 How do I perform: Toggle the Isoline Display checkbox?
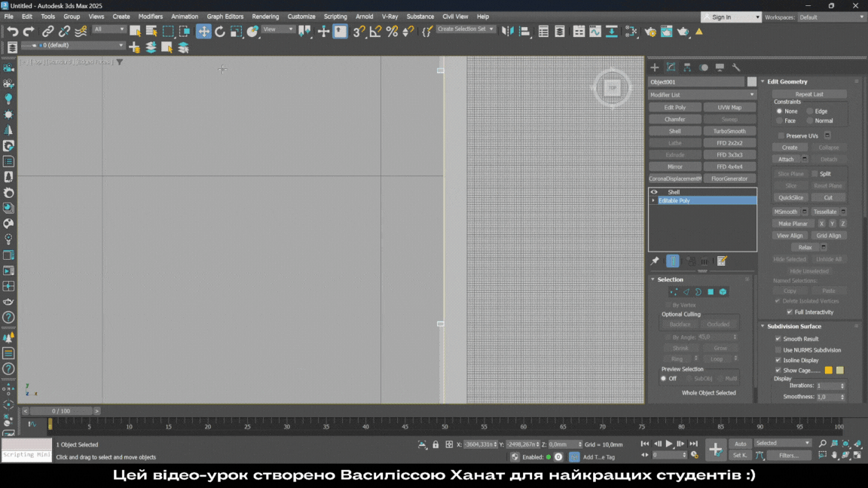pyautogui.click(x=778, y=360)
